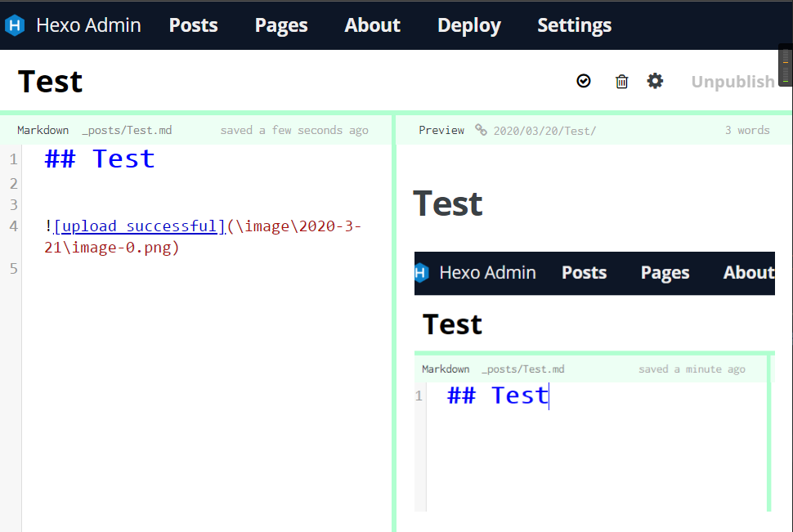Screen dimensions: 793x532
Task: Click the circled checkmark icon in post header
Action: 584,81
